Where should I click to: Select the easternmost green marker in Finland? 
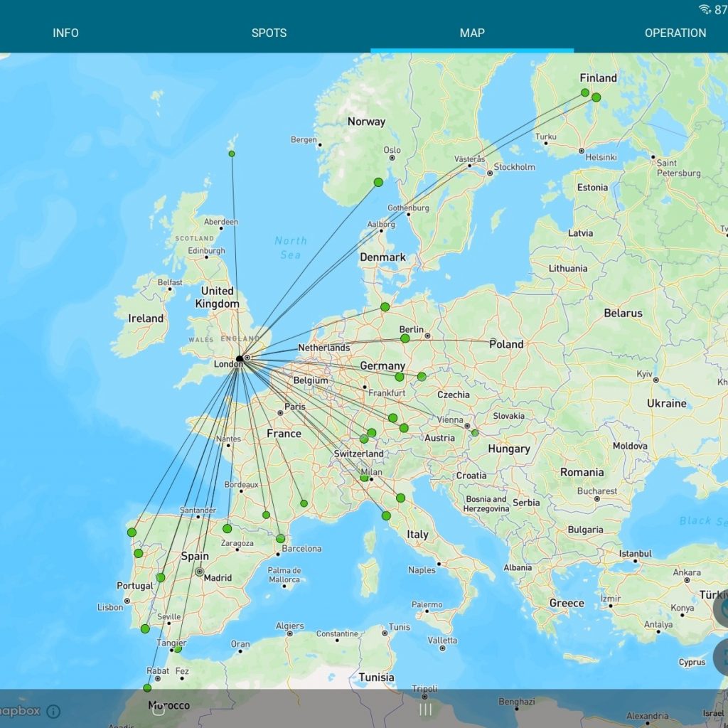tap(596, 97)
